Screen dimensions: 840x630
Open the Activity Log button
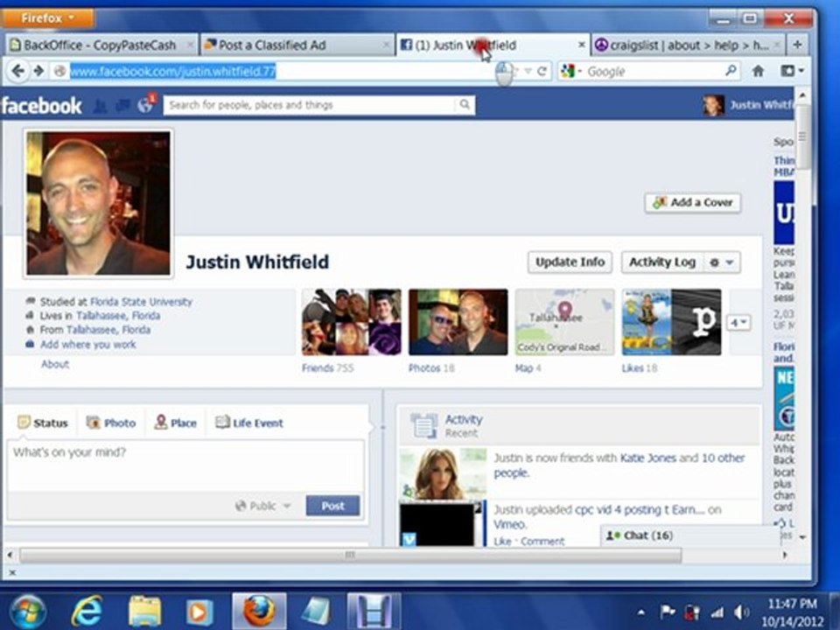[662, 262]
